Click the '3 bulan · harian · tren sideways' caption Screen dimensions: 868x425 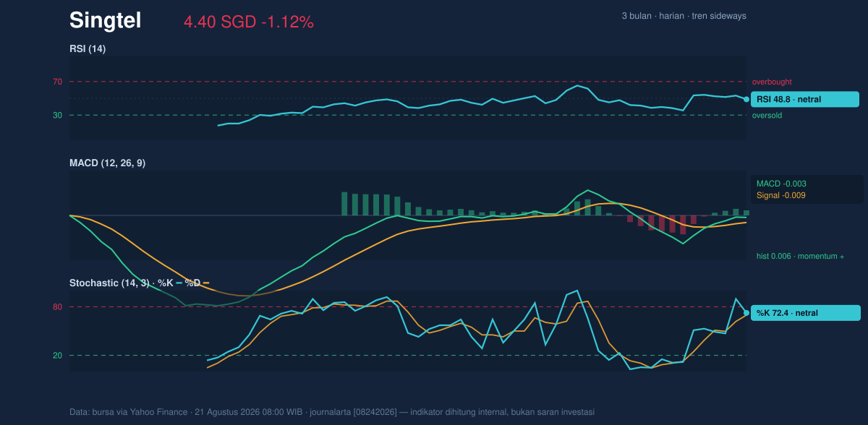[x=684, y=16]
